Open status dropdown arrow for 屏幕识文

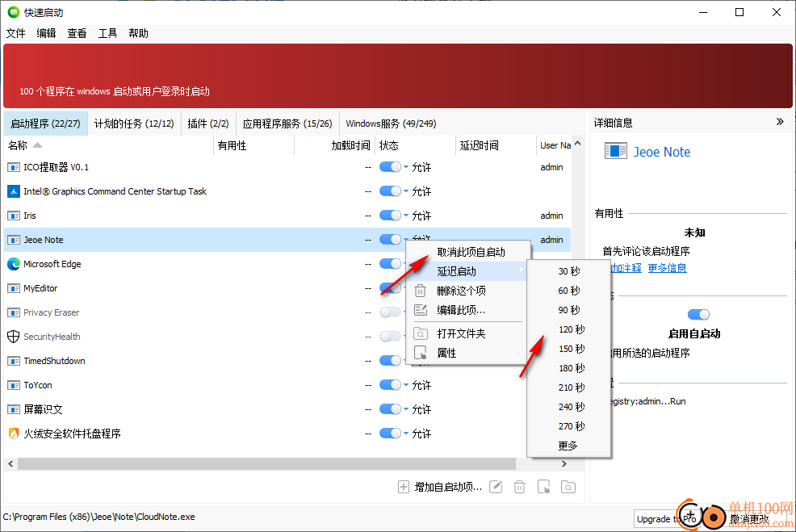(406, 409)
